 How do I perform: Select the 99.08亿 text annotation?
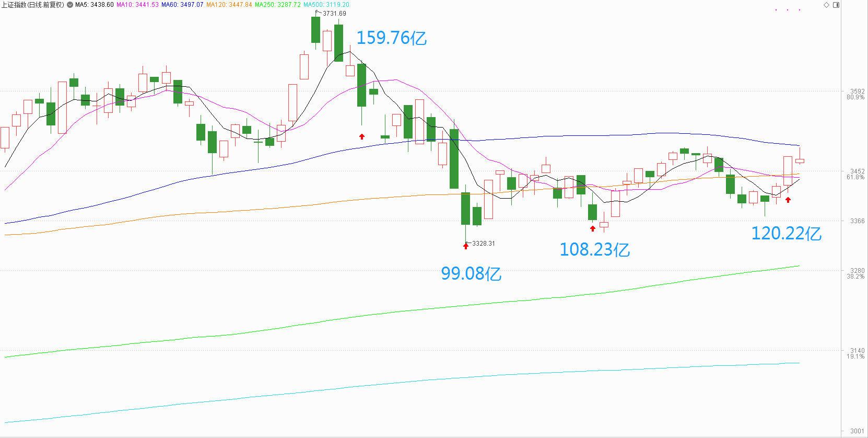pos(471,273)
